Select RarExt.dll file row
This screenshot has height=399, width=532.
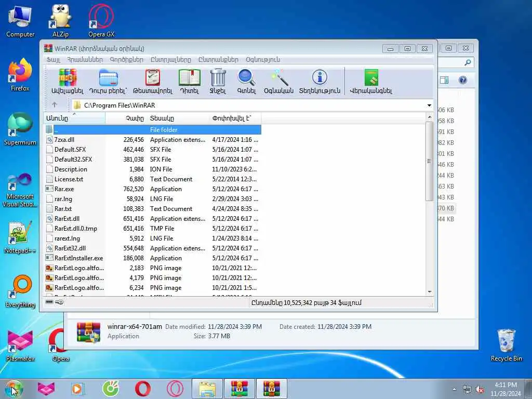pyautogui.click(x=153, y=219)
